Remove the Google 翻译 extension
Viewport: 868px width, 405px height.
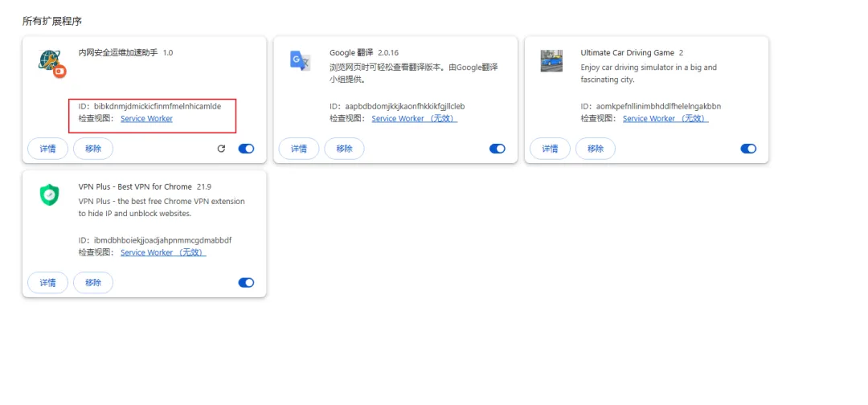(344, 149)
